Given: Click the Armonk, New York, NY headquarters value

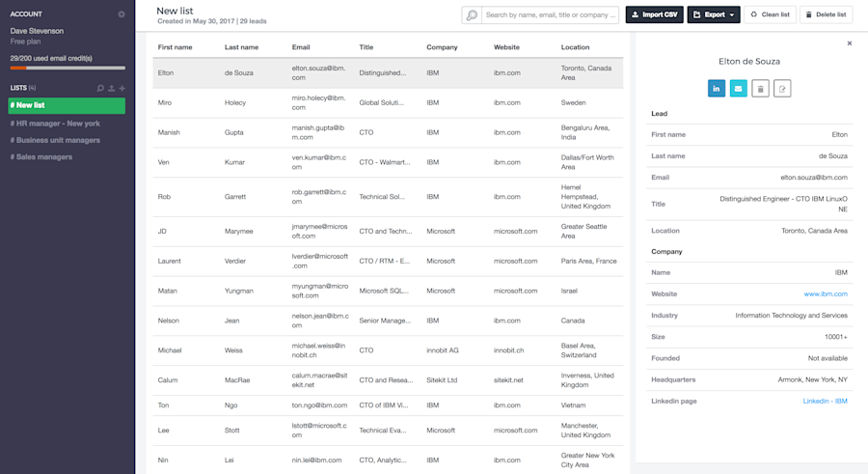Looking at the screenshot, I should click(813, 379).
